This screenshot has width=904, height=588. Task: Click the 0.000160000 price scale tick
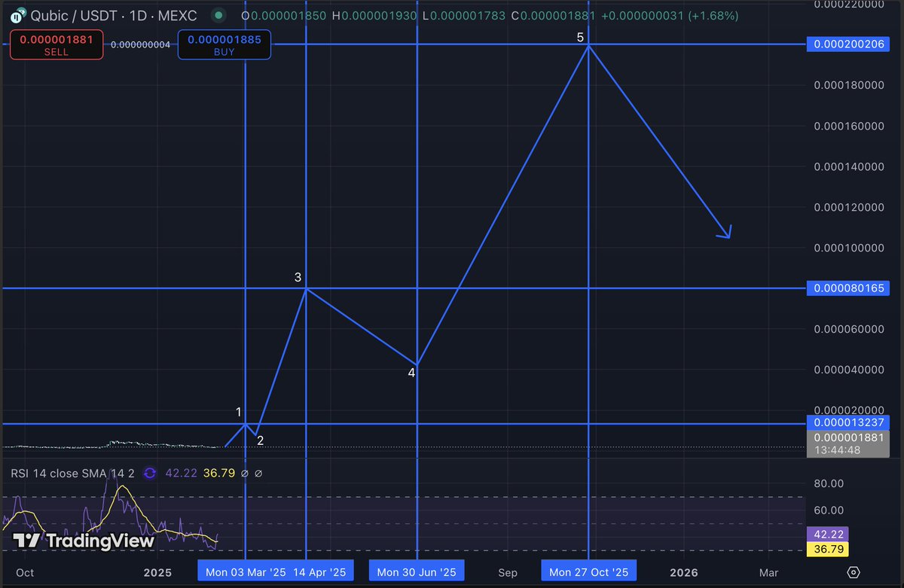pyautogui.click(x=848, y=126)
